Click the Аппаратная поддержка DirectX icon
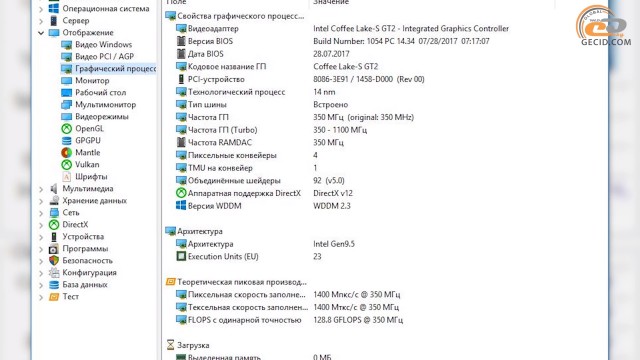Viewport: 640px width, 360px height. pyautogui.click(x=181, y=193)
